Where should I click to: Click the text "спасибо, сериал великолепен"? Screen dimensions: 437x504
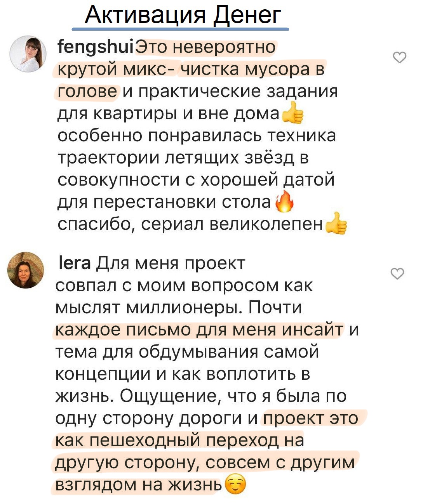click(x=190, y=224)
